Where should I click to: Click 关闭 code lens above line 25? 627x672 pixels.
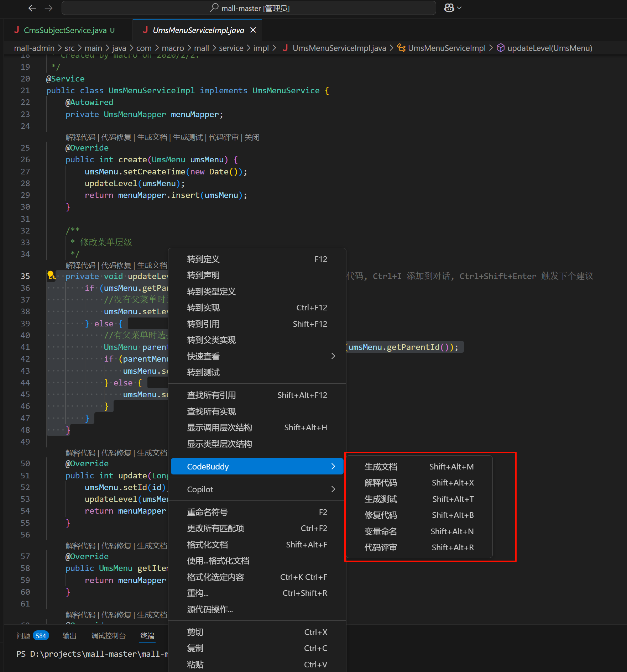(x=252, y=137)
